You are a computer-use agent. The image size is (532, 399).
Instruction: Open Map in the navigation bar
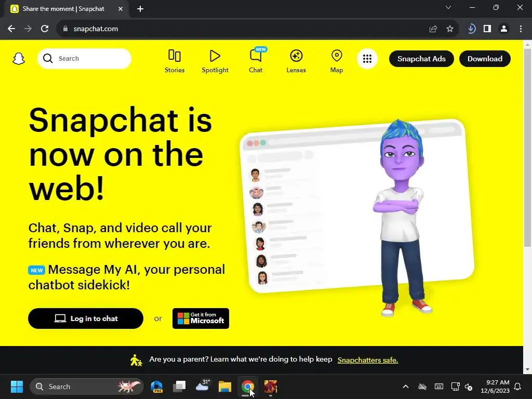tap(337, 61)
